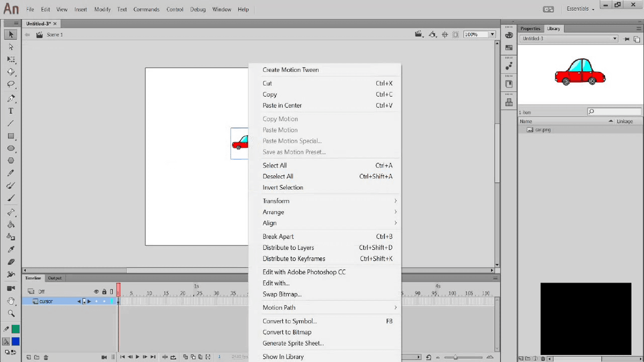Select the Pencil tool

tap(11, 173)
